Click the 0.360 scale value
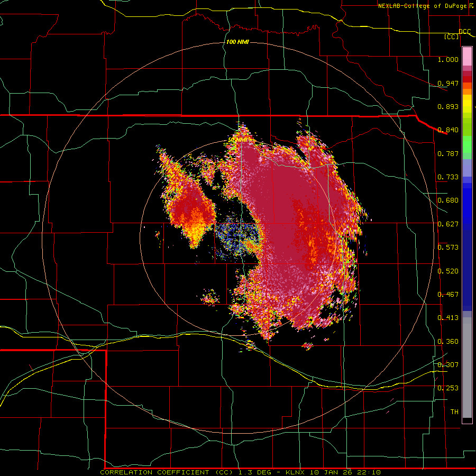 [x=448, y=342]
